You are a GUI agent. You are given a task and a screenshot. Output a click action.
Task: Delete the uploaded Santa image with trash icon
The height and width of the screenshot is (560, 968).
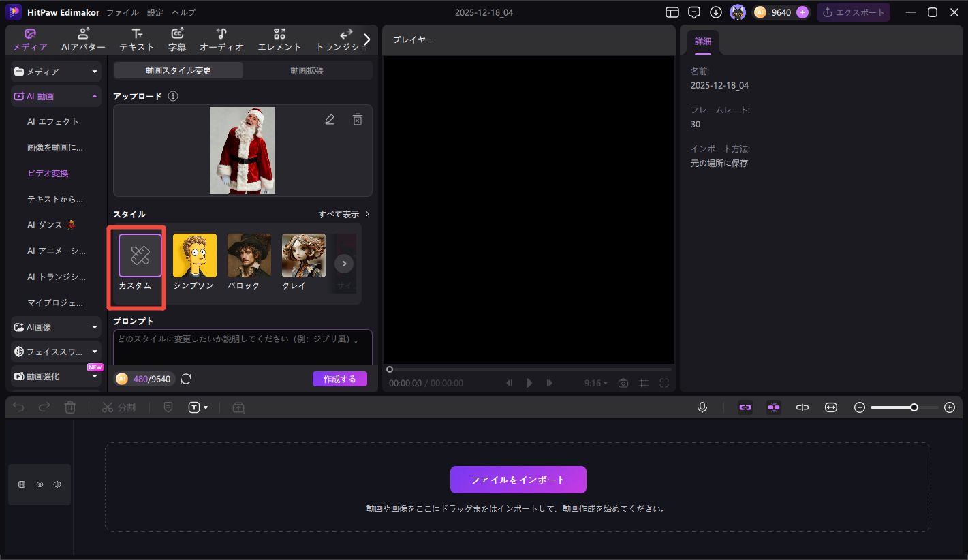[x=358, y=119]
